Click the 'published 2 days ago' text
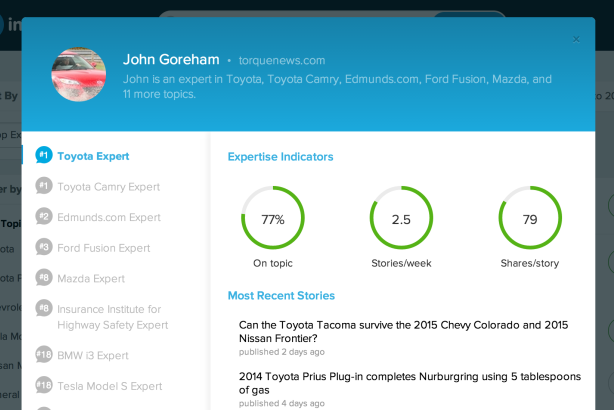Viewport: 614px width, 410px height. pyautogui.click(x=282, y=352)
